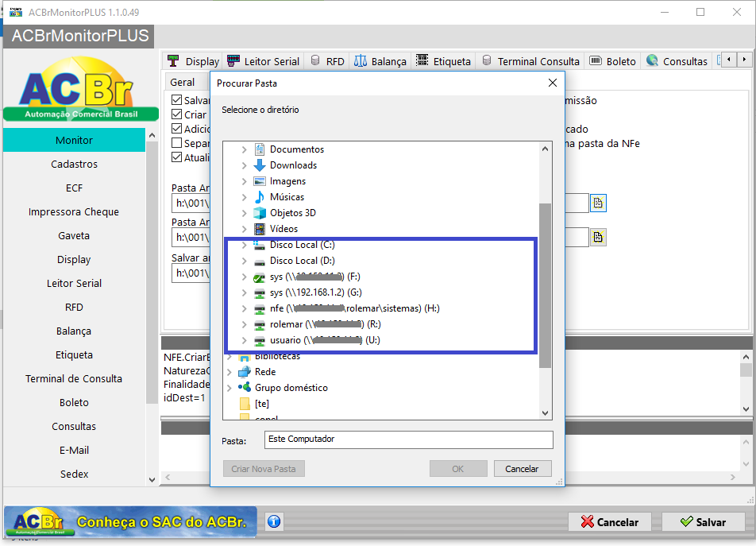
Task: Expand the Rede tree node
Action: click(x=229, y=372)
